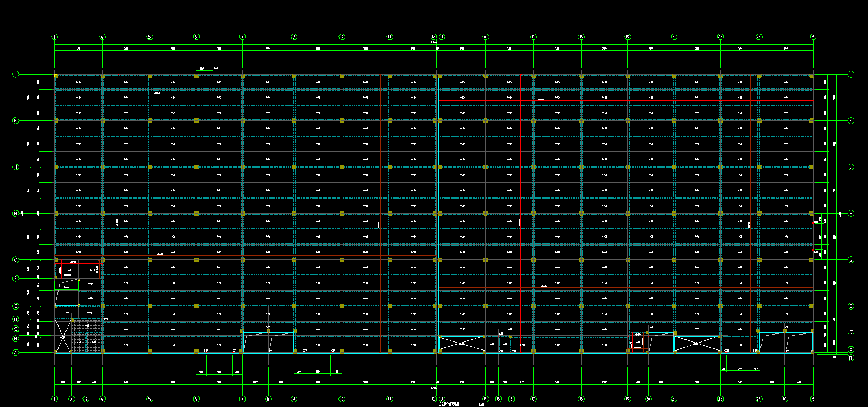Select axis bubble 20 in the bottom grid row
868x407 pixels.
pos(648,399)
